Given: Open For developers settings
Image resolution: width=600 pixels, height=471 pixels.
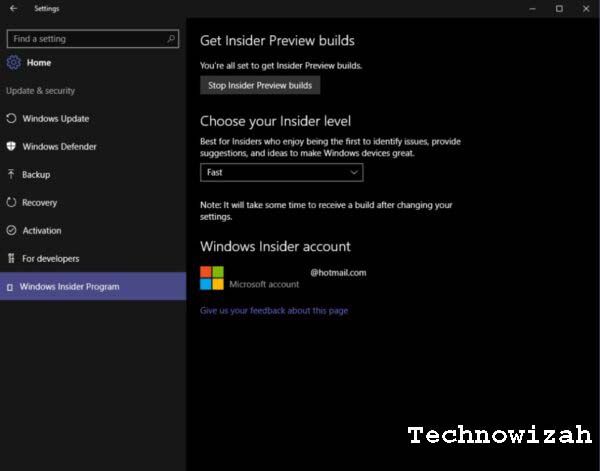Looking at the screenshot, I should [x=93, y=258].
